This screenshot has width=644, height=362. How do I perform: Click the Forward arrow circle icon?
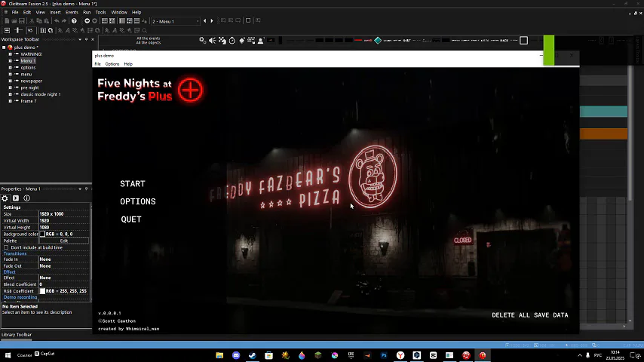[x=94, y=21]
